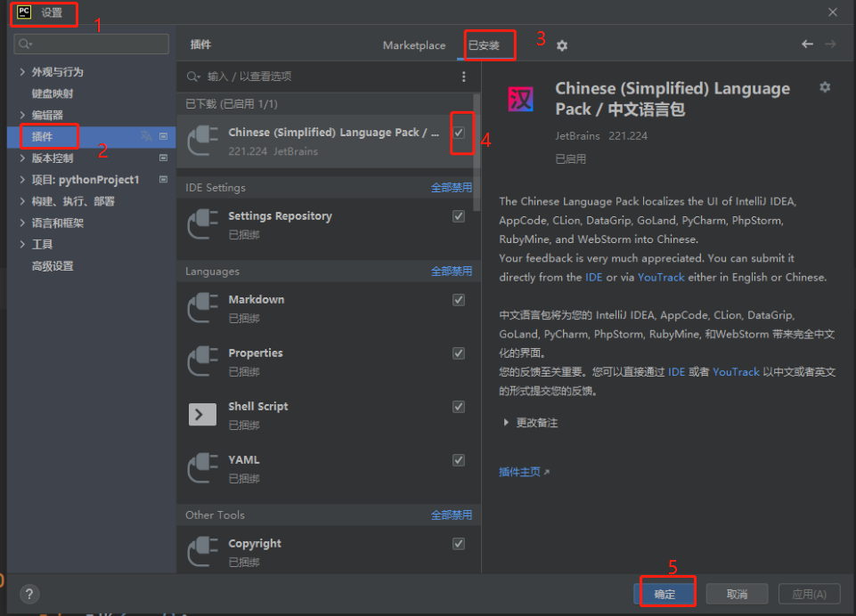The width and height of the screenshot is (856, 616).
Task: Toggle the Shell Script plugin checkbox
Action: point(459,407)
